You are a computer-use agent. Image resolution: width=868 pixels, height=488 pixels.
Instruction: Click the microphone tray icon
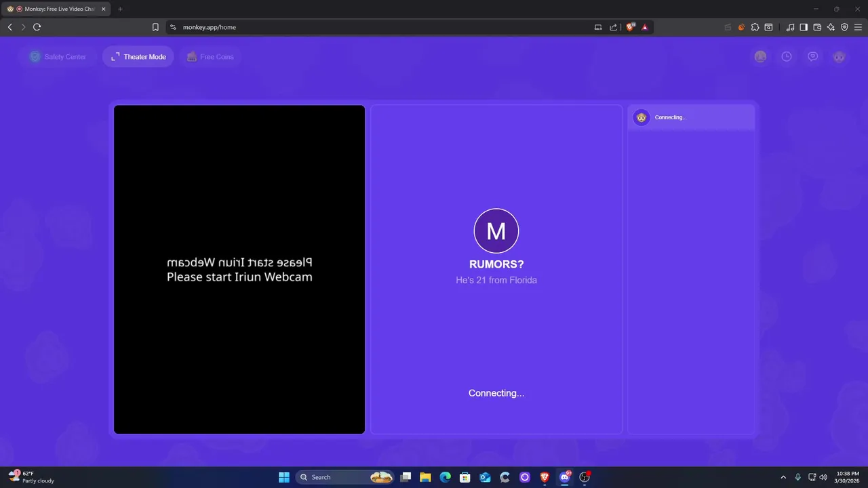[x=797, y=477]
